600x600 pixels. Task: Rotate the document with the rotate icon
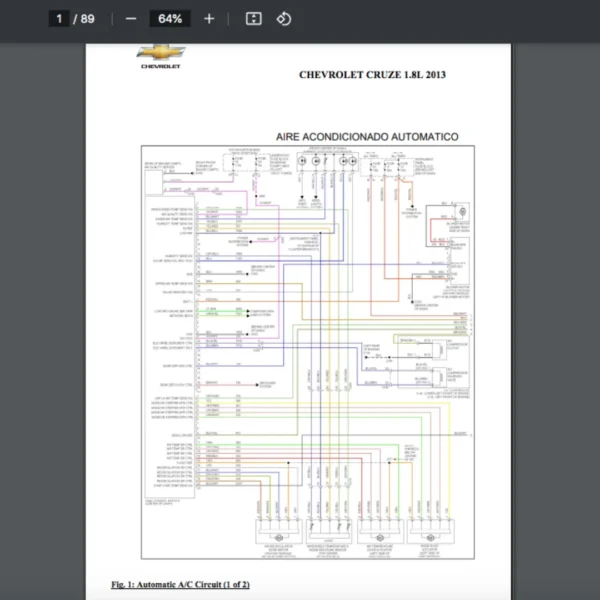(x=283, y=19)
